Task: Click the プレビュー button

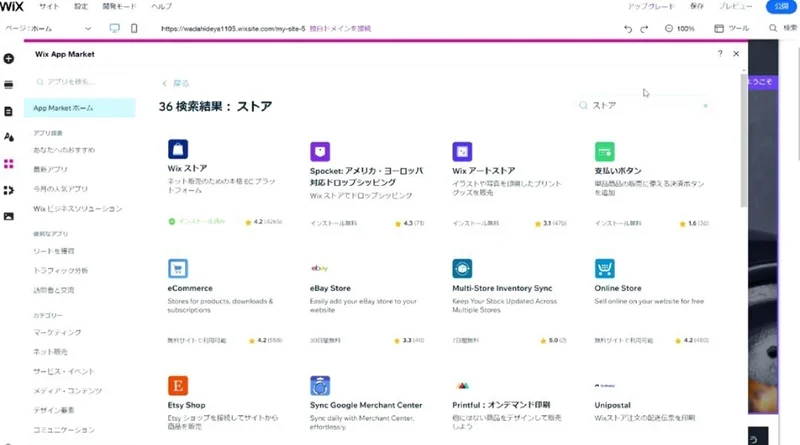Action: pos(736,6)
